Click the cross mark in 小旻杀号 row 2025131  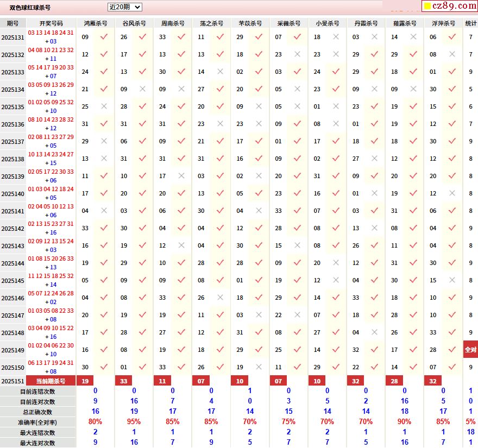[x=336, y=37]
